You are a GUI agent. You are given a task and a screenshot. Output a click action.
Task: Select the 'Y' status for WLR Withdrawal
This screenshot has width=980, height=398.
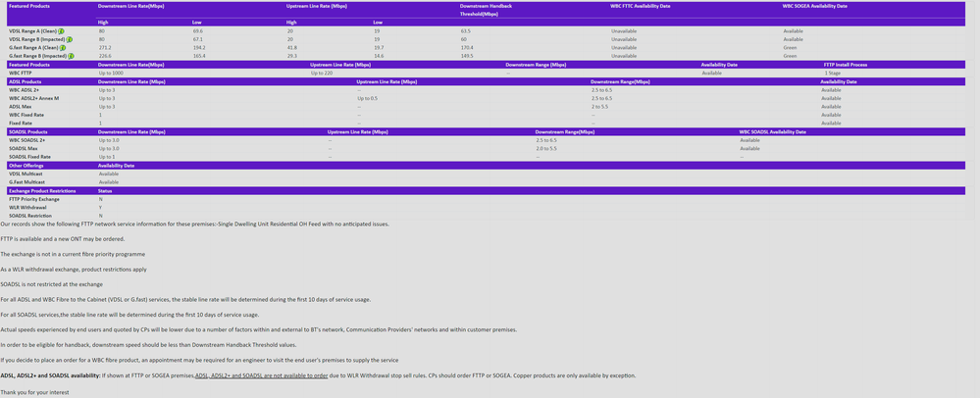tap(100, 207)
